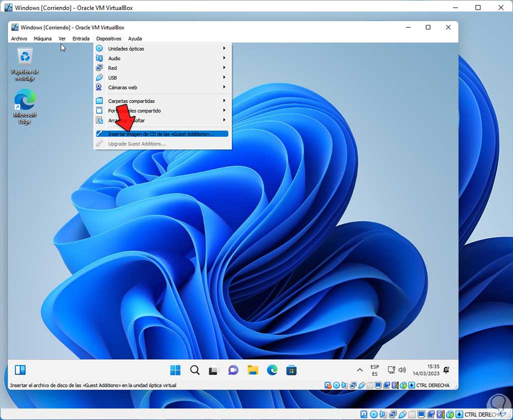Select the Red menu entry
This screenshot has height=420, width=513.
[162, 68]
